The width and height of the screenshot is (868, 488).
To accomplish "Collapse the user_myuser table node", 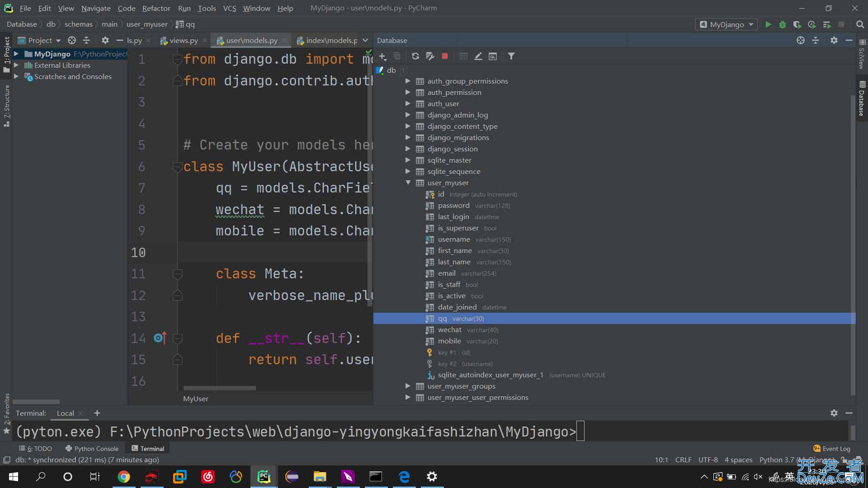I will click(408, 183).
